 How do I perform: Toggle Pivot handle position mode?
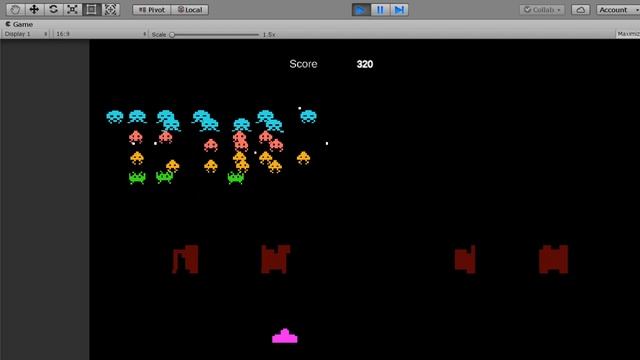(x=152, y=10)
